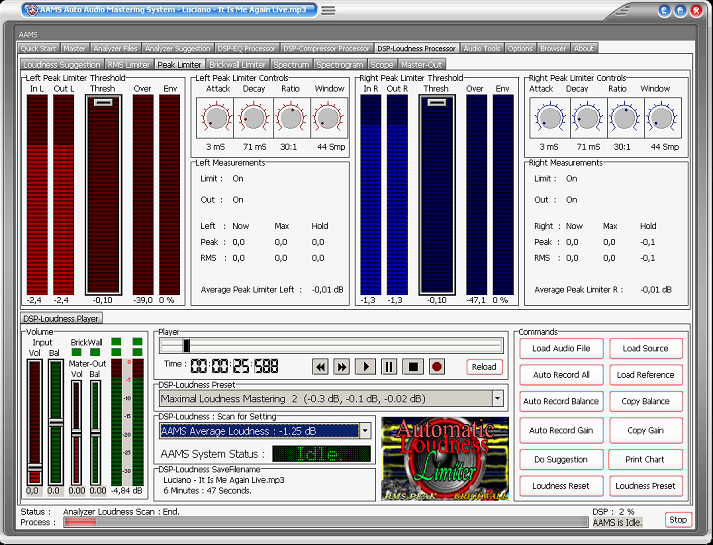
Task: Click the rewind playback button
Action: 321,366
